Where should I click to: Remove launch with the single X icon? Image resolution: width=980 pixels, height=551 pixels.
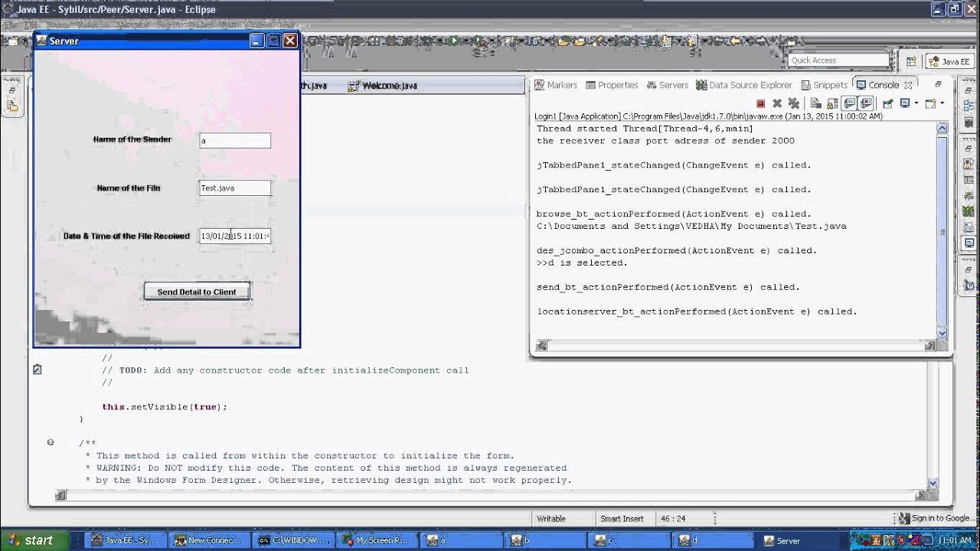(x=777, y=103)
